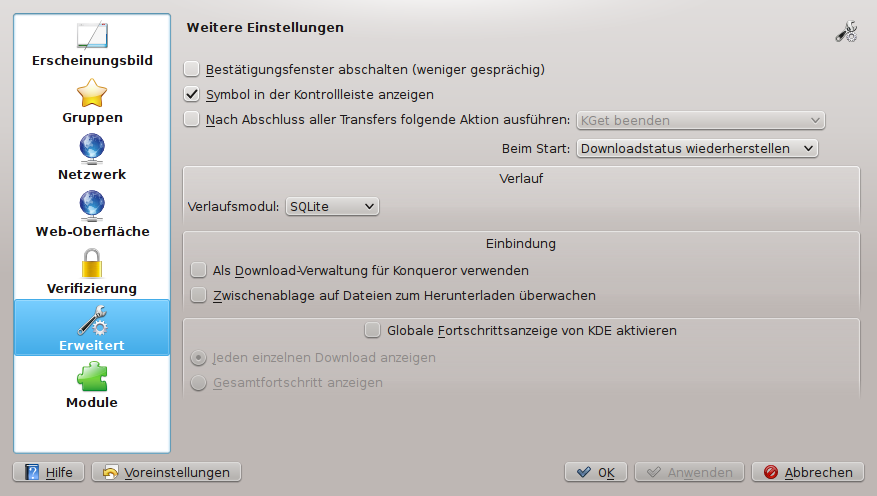Click the Hilfe button label
Viewport: 877px width, 496px height.
[59, 473]
